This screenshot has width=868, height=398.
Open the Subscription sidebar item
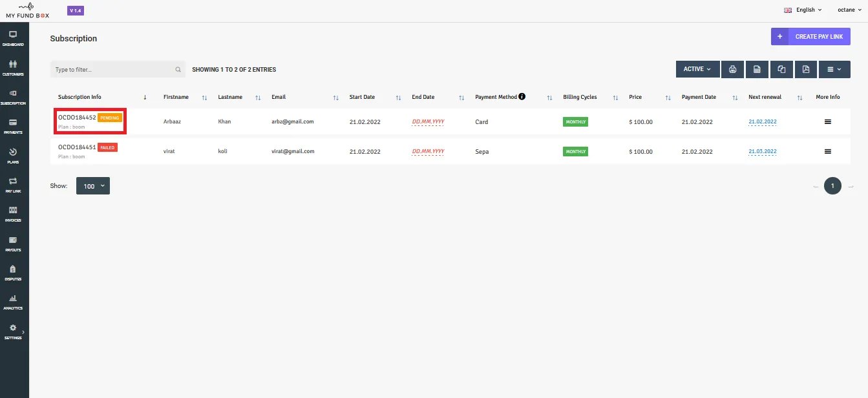tap(13, 97)
